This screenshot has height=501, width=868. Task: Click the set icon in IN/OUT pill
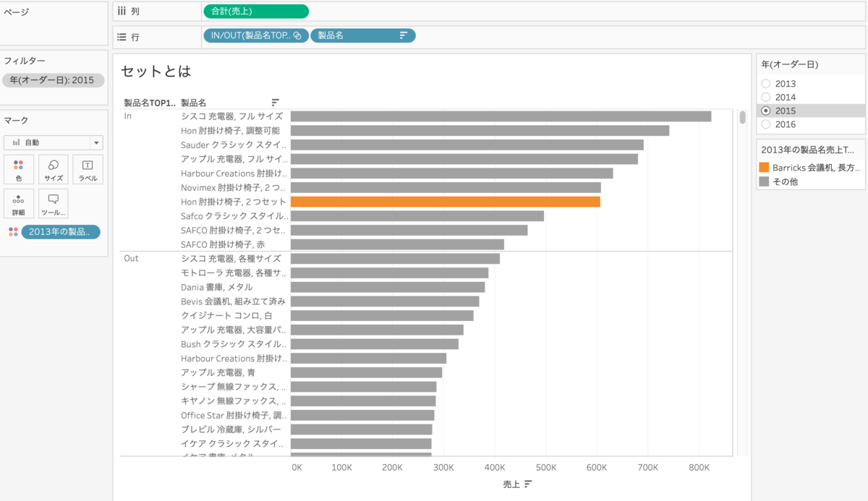(x=297, y=35)
